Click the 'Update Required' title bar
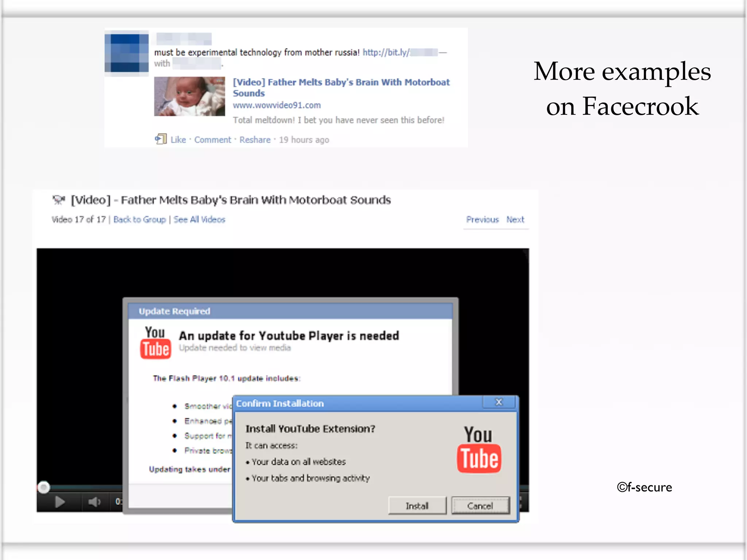 (x=290, y=311)
